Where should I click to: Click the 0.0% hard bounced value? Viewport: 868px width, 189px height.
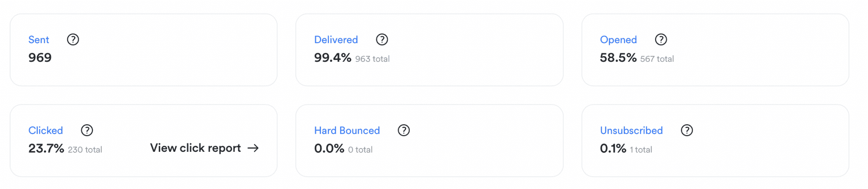point(329,148)
